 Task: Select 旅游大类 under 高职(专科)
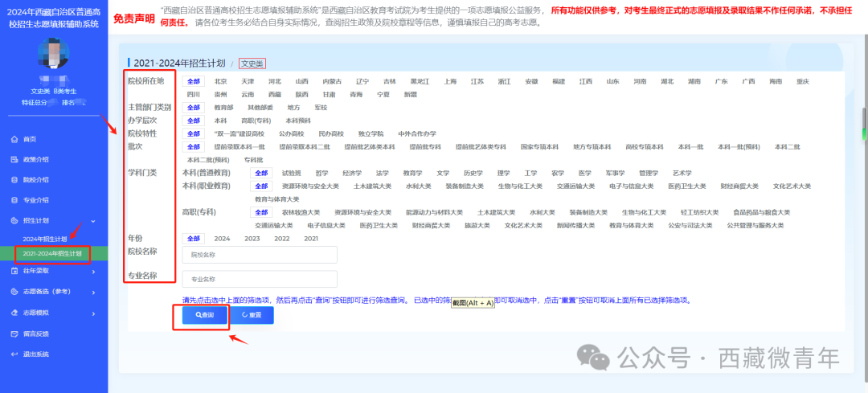click(477, 226)
